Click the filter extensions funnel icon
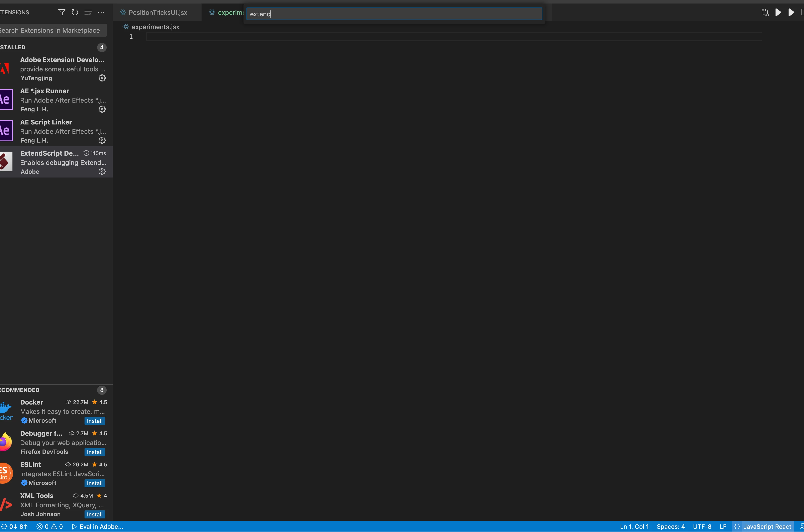This screenshot has width=804, height=532. pos(62,13)
